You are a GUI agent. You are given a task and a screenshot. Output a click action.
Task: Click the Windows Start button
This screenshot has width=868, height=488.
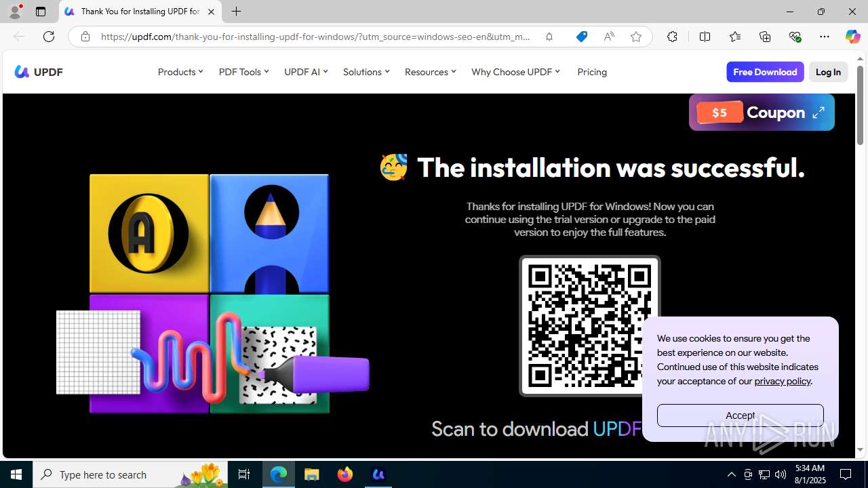pyautogui.click(x=16, y=474)
